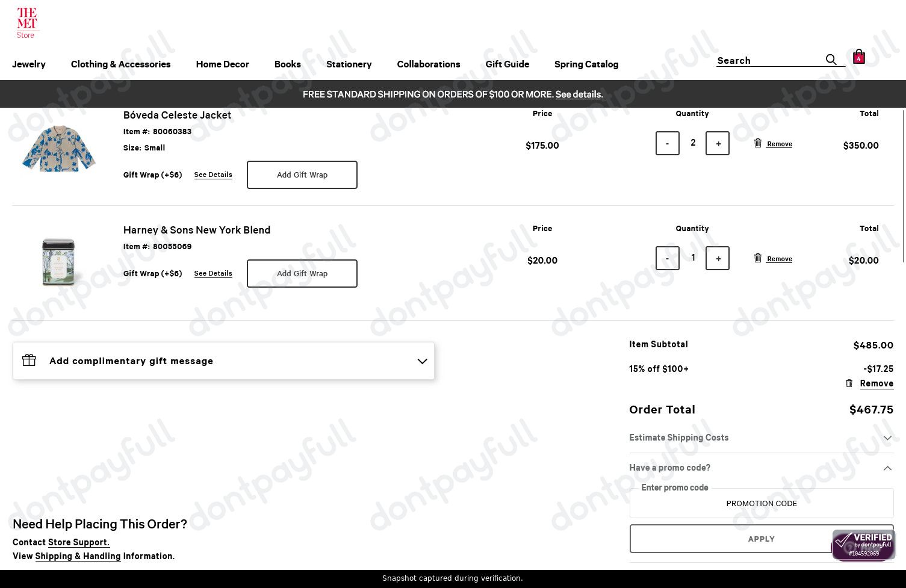Click the 15% off $100+ label
The image size is (906, 588).
coord(659,369)
